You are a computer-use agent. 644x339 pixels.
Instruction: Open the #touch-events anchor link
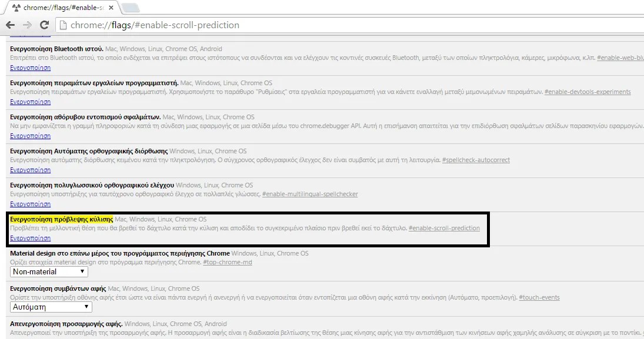click(x=539, y=297)
